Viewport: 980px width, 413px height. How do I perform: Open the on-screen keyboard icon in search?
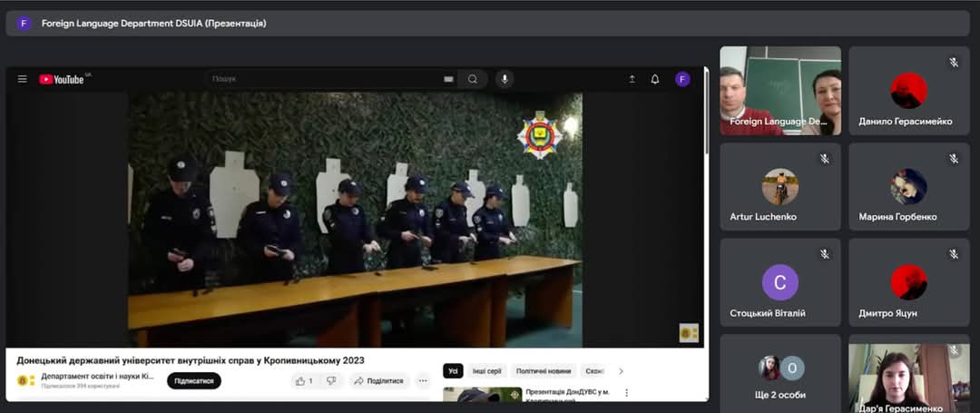(448, 79)
